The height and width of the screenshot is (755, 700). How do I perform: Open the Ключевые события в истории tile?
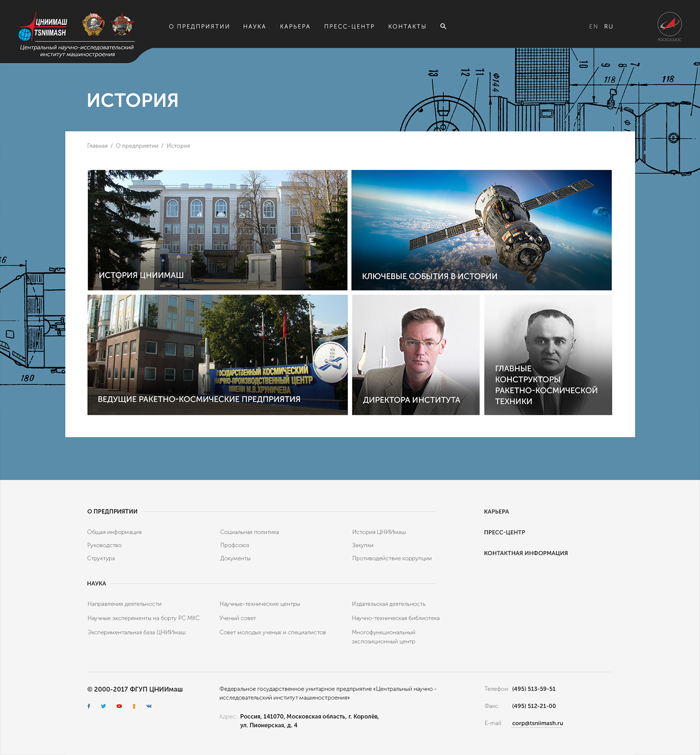[x=481, y=230]
